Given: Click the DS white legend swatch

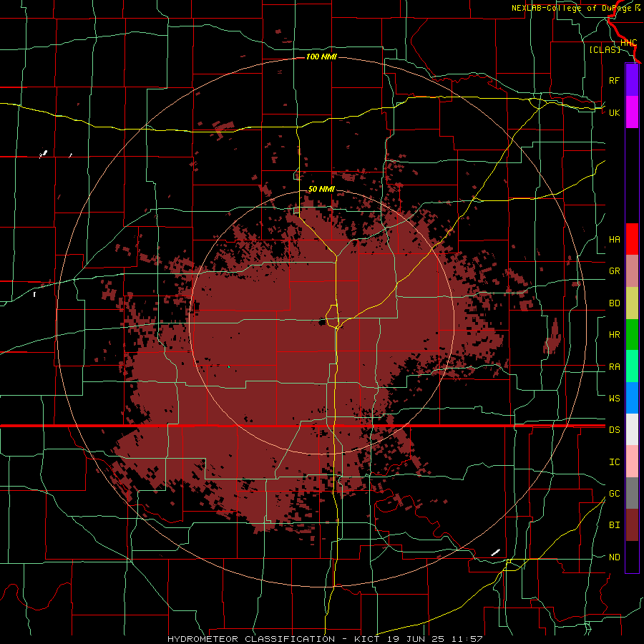Looking at the screenshot, I should [x=632, y=429].
